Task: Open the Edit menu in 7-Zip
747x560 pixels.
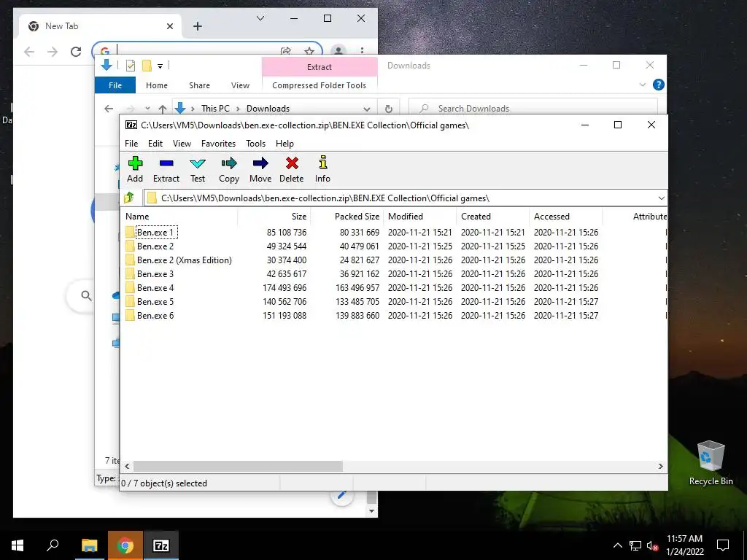Action: (155, 144)
